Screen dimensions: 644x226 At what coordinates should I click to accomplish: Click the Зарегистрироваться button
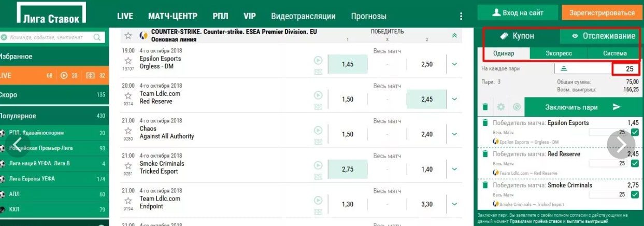pyautogui.click(x=602, y=13)
